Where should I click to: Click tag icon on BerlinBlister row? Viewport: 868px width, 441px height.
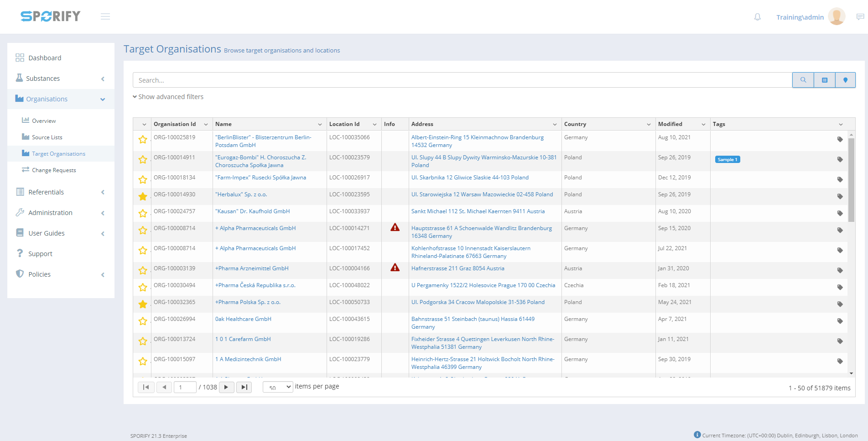pos(840,139)
